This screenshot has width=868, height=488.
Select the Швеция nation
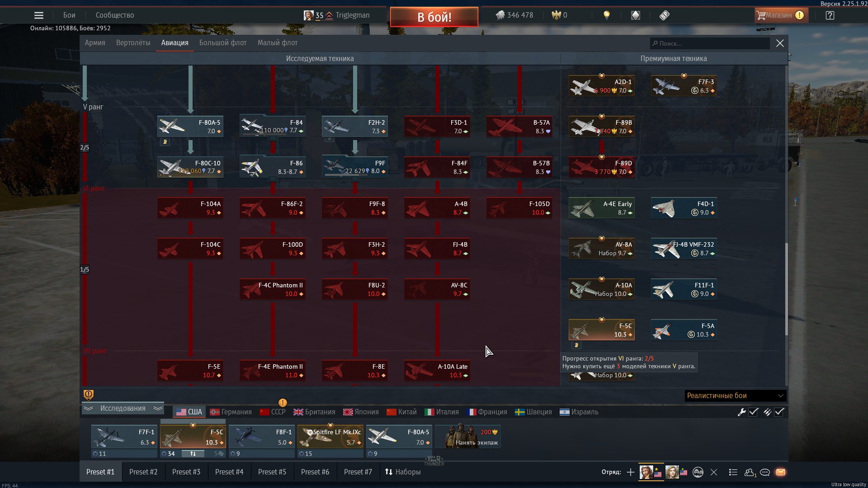533,412
